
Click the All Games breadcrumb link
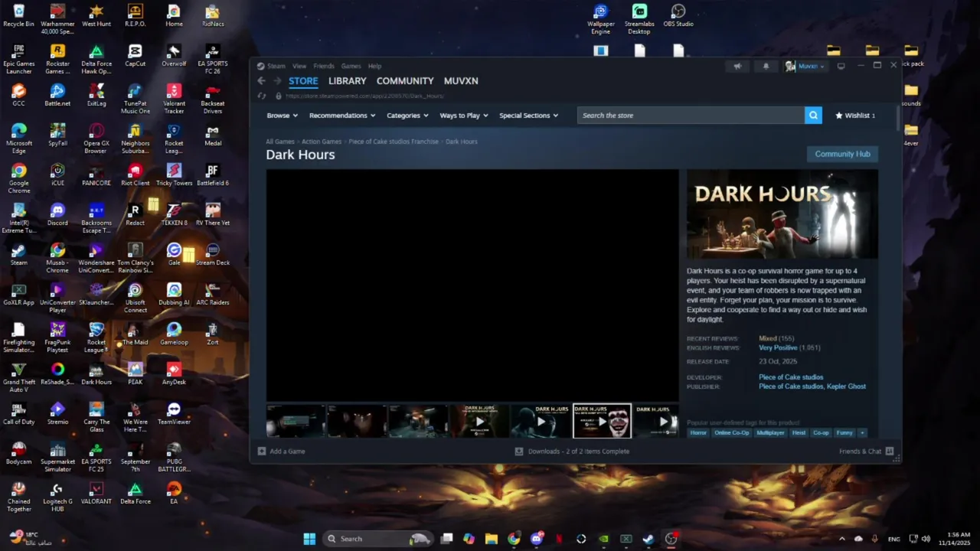click(280, 142)
